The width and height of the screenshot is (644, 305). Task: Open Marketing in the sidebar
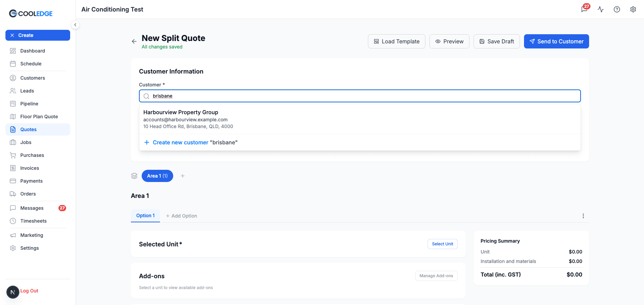pos(38,235)
